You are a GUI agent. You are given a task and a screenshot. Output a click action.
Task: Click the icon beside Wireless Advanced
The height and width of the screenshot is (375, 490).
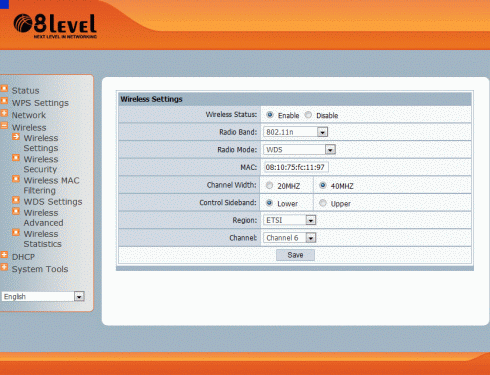[16, 211]
